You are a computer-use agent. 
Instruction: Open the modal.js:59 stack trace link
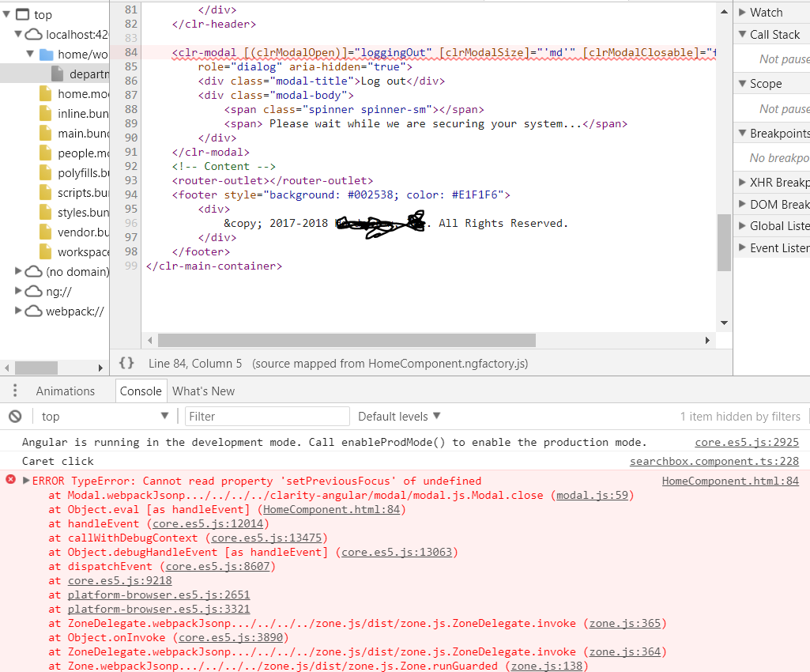click(592, 495)
